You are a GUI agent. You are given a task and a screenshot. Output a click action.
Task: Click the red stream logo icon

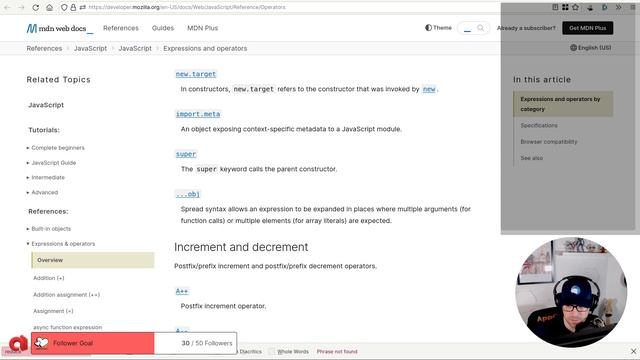click(x=18, y=344)
